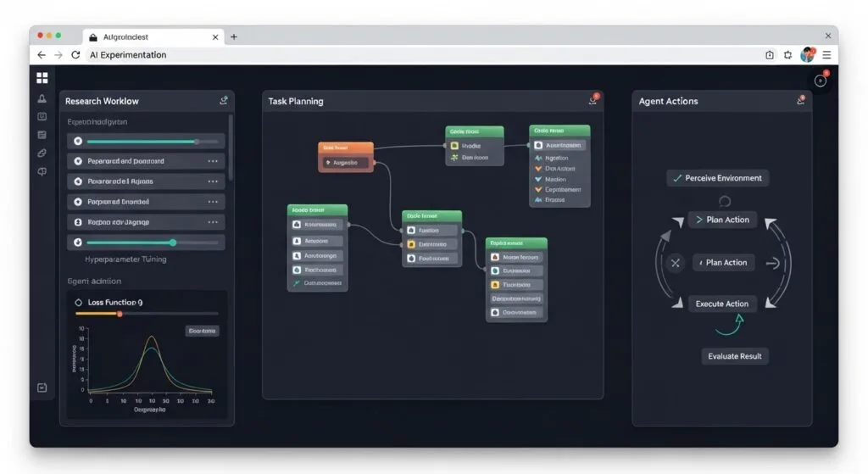The width and height of the screenshot is (868, 474).
Task: Open the speech bubble icon in the sidebar
Action: (x=42, y=171)
